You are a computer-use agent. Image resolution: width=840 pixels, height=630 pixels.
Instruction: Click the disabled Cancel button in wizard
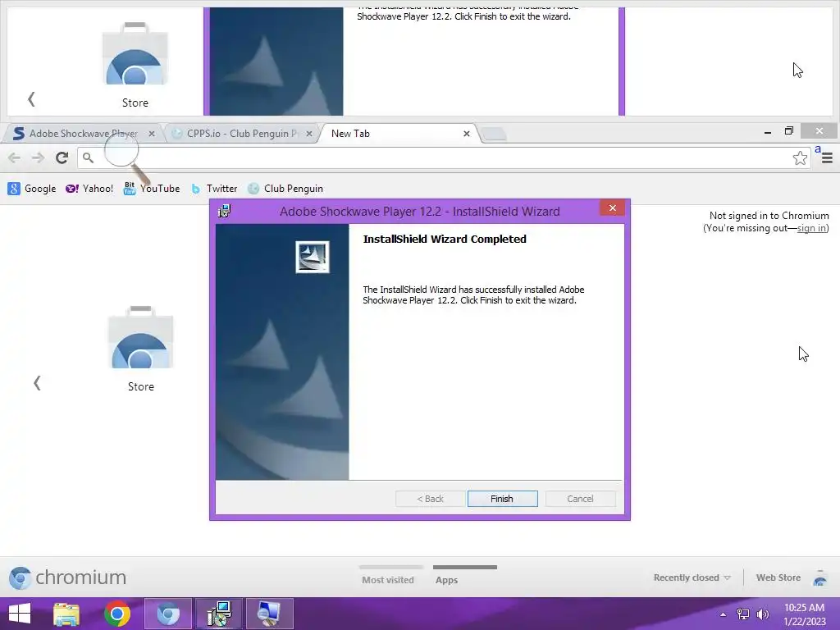(x=580, y=499)
